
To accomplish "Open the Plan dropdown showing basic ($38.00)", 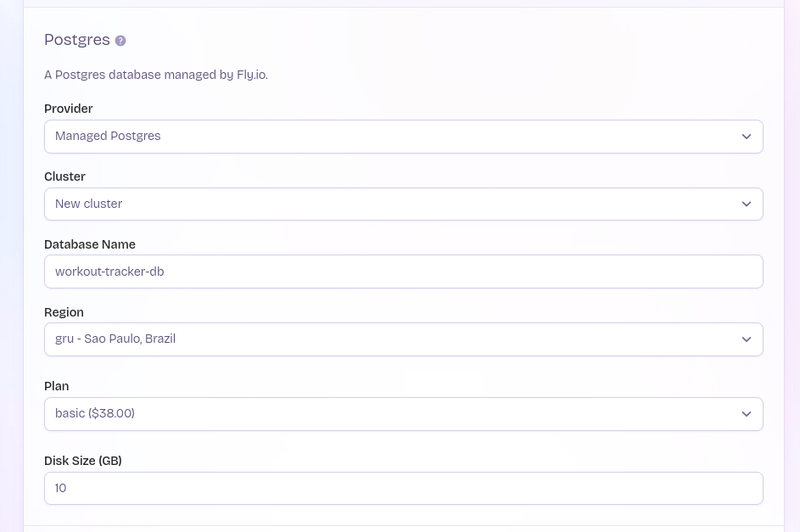I will 404,414.
